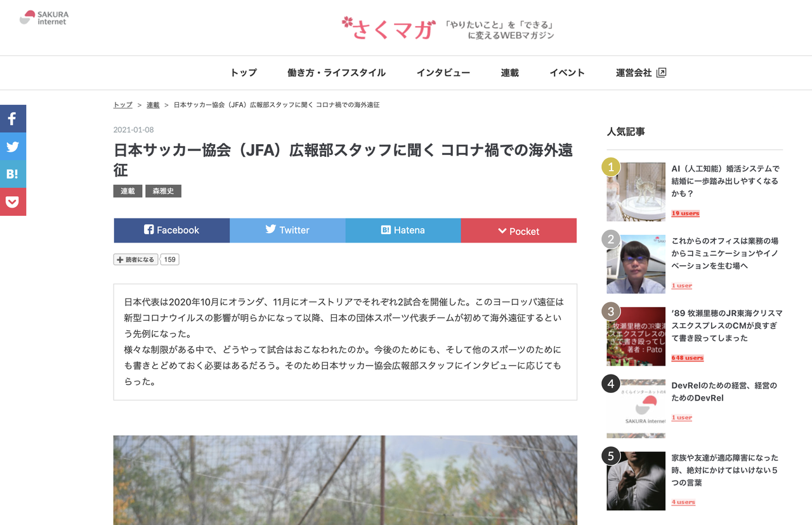The height and width of the screenshot is (525, 812).
Task: Click the Hatena B! sidebar icon
Action: pos(13,174)
